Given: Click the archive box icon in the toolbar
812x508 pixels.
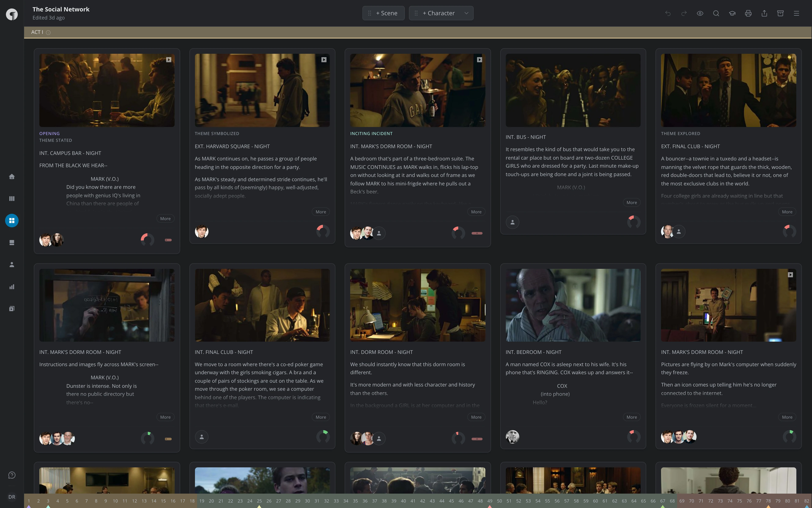Looking at the screenshot, I should pyautogui.click(x=780, y=13).
